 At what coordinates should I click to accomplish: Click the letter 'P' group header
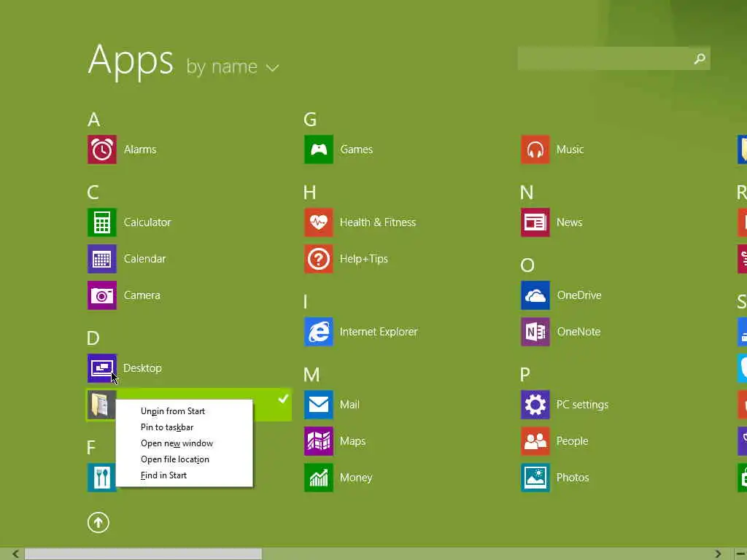tap(525, 375)
